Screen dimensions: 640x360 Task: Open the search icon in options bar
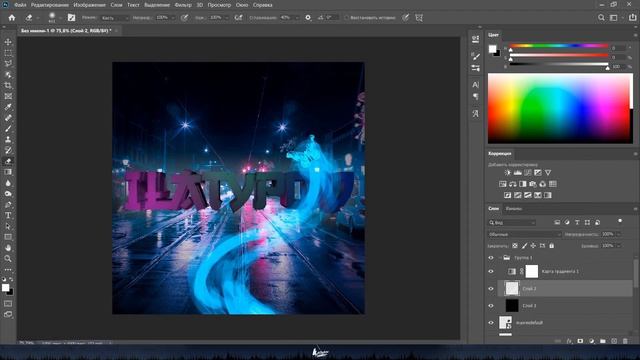point(601,18)
